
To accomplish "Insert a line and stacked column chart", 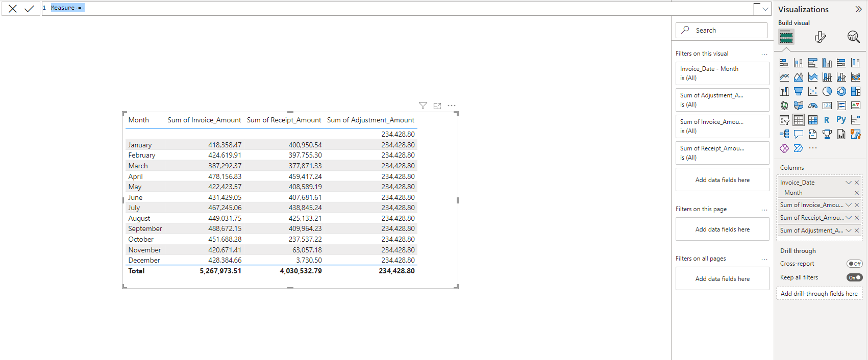I will 827,77.
